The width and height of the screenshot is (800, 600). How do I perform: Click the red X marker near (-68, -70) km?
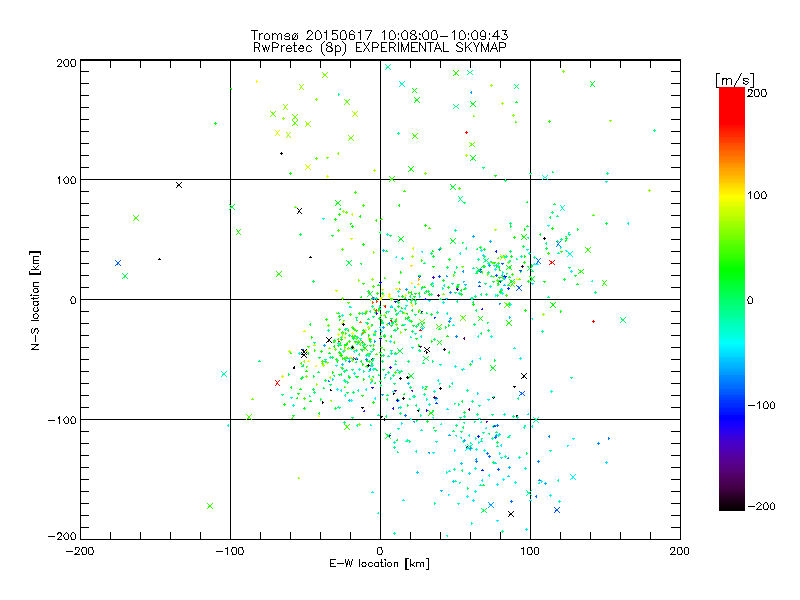(x=278, y=383)
